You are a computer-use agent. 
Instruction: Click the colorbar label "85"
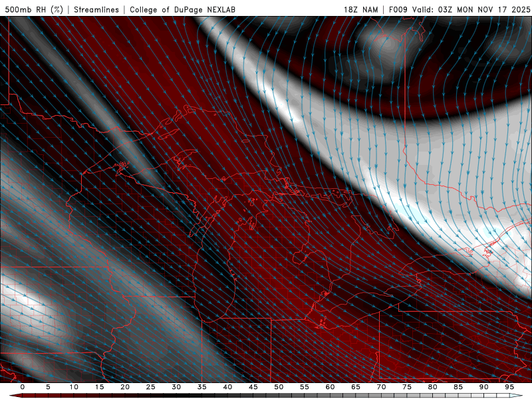[x=458, y=387]
